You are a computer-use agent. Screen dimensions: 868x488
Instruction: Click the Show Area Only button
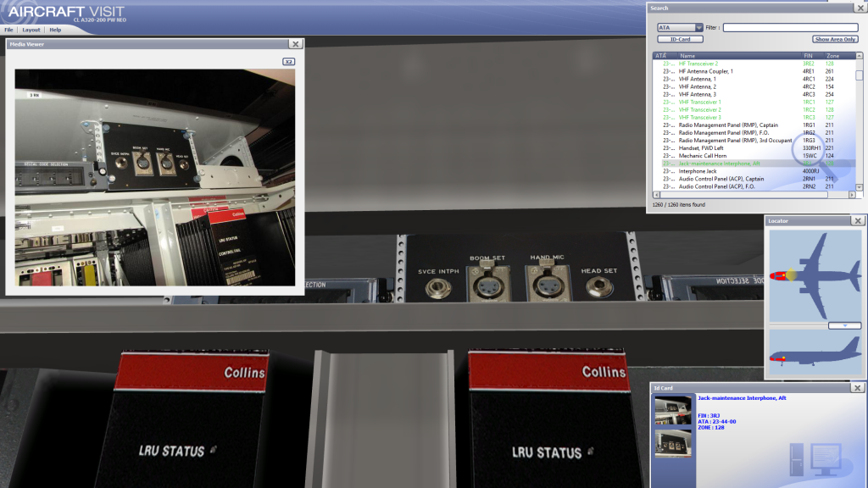(835, 39)
